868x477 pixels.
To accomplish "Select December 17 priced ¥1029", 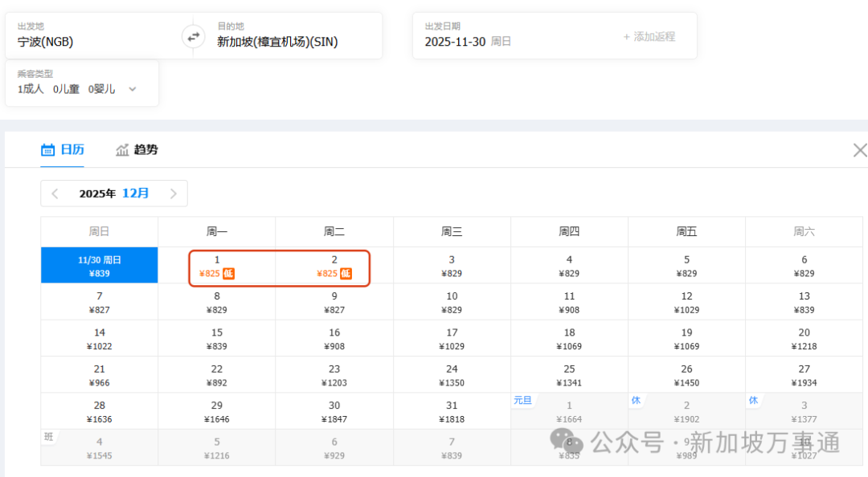I will click(x=452, y=339).
